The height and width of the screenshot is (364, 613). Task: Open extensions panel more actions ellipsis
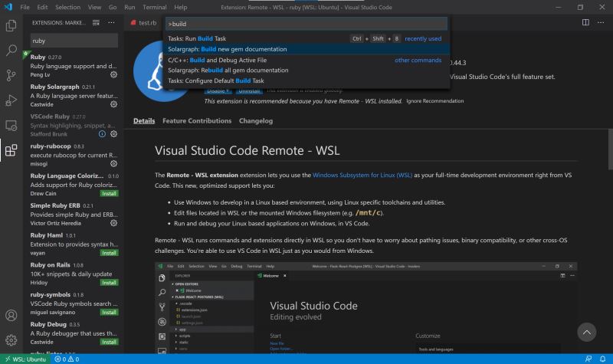(112, 23)
